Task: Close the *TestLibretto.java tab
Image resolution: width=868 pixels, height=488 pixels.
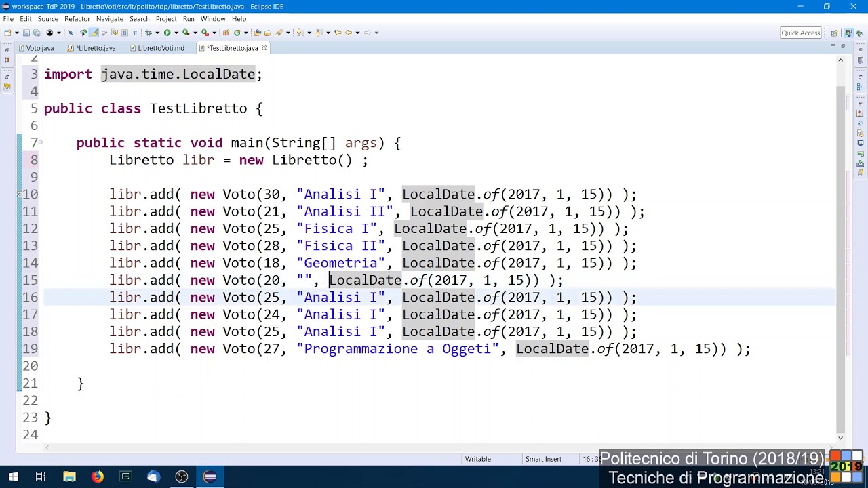Action: point(264,48)
